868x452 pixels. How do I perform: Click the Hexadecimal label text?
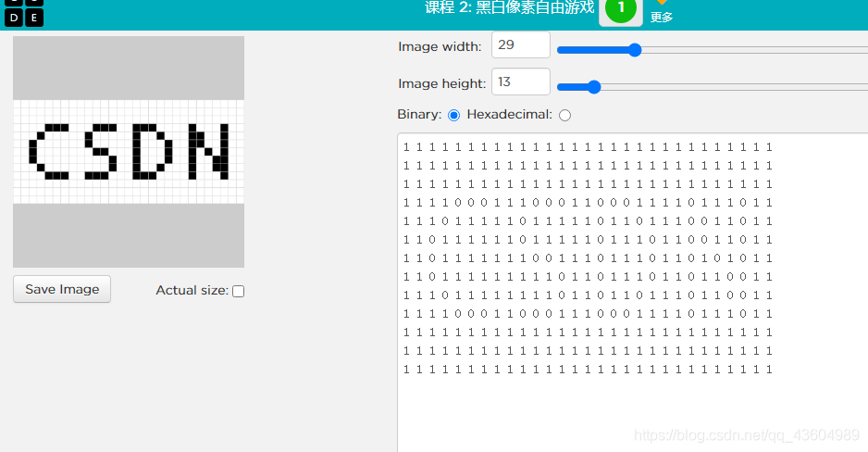tap(509, 114)
